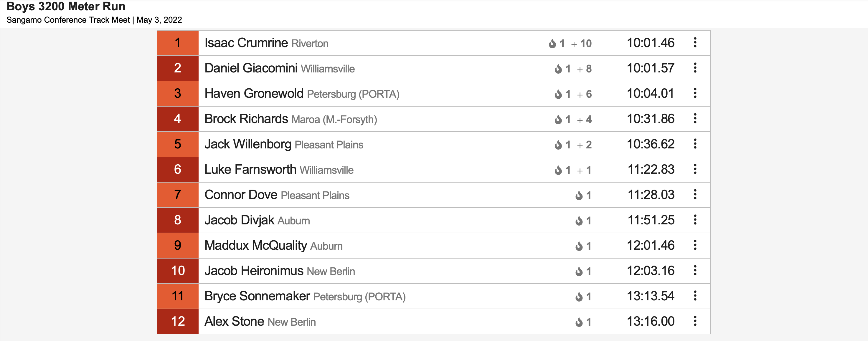Click flame icon on Isaac Crumrine row

552,44
